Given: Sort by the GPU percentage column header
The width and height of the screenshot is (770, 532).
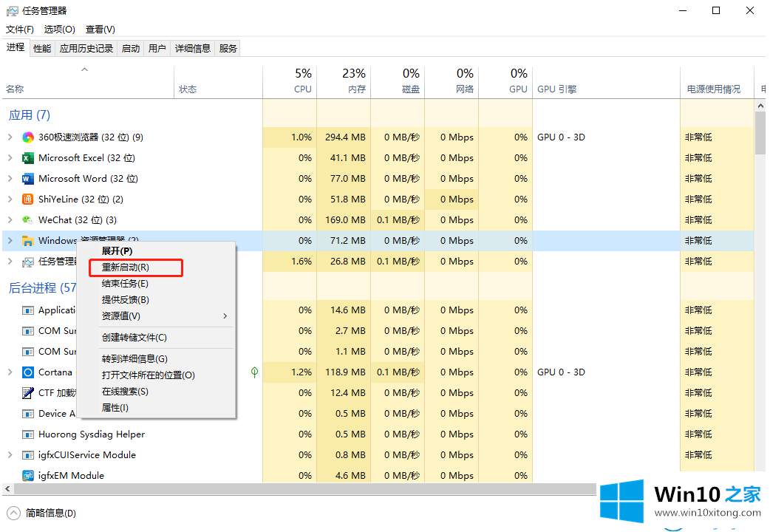Looking at the screenshot, I should (x=505, y=81).
